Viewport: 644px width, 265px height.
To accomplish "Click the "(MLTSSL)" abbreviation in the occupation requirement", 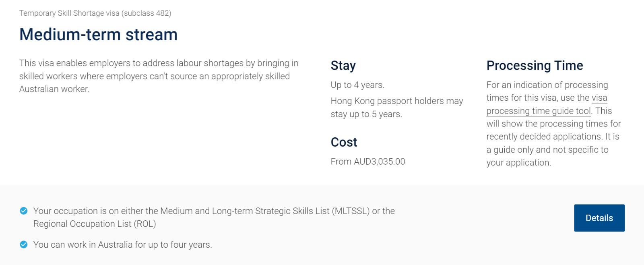I will point(351,211).
